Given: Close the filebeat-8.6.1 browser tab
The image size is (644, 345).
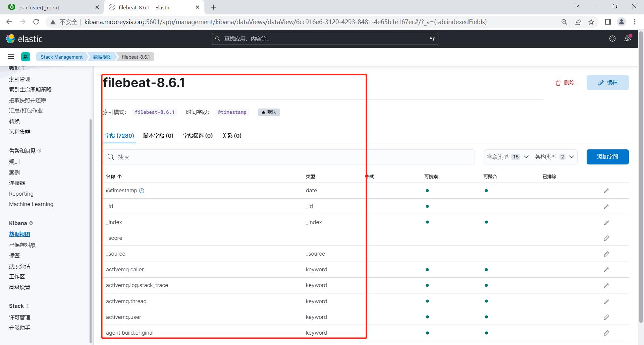Looking at the screenshot, I should click(x=197, y=7).
